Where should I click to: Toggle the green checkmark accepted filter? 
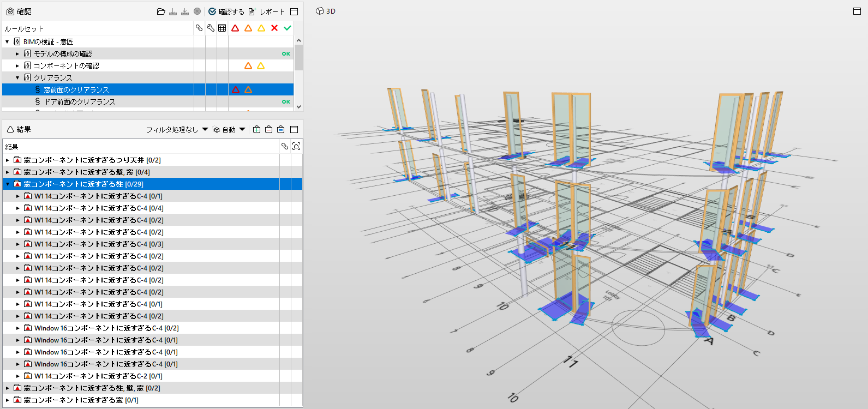coord(288,28)
